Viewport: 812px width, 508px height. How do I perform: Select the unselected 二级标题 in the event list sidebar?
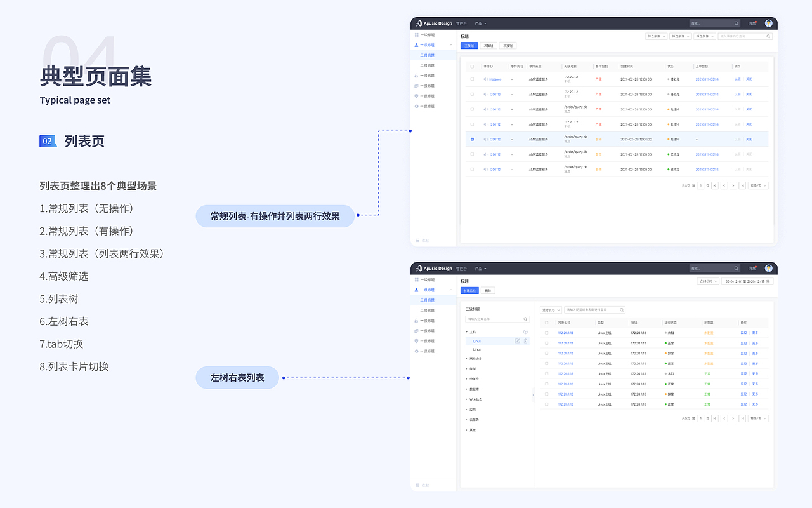(x=427, y=65)
